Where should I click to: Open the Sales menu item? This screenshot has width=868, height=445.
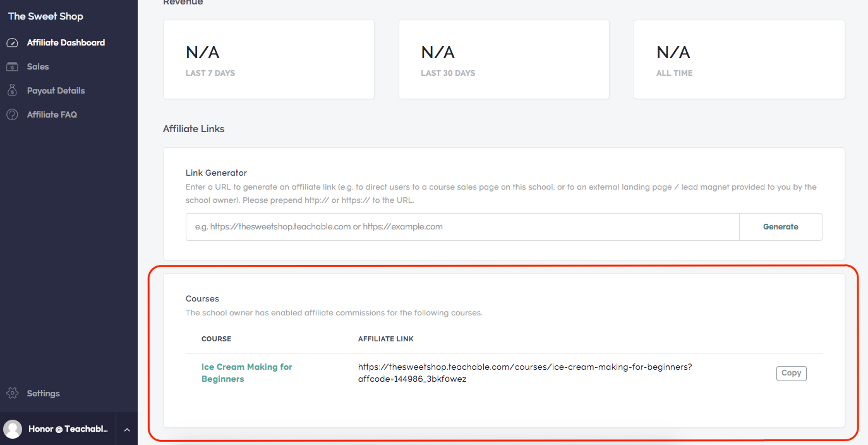click(38, 66)
